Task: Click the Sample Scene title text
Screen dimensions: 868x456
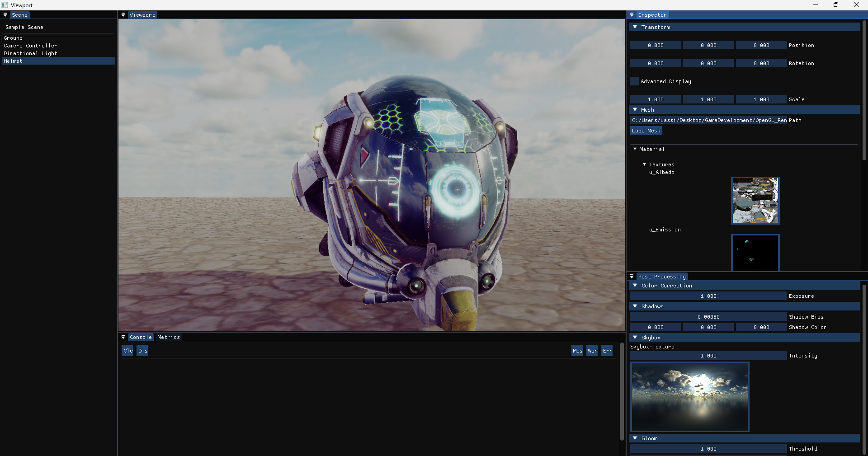Action: 24,27
